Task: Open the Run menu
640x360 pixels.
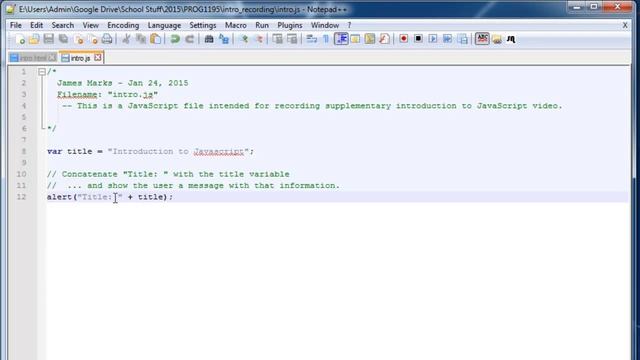Action: pos(262,25)
